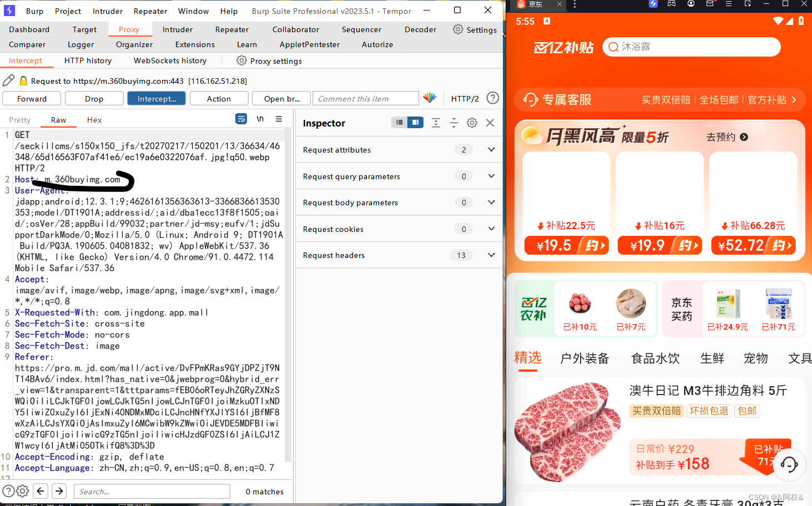Open the Intruder menu in menu bar

click(108, 11)
